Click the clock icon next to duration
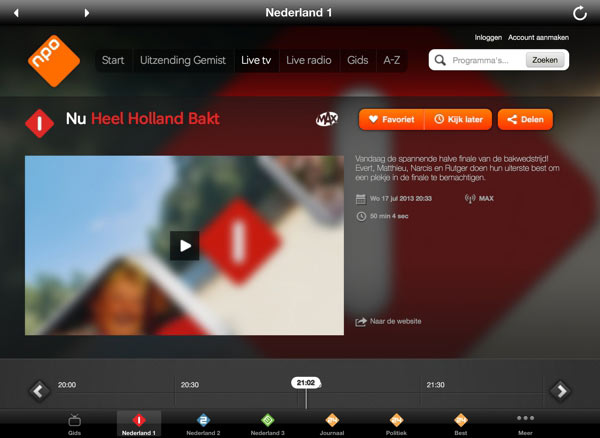600x438 pixels. (361, 217)
